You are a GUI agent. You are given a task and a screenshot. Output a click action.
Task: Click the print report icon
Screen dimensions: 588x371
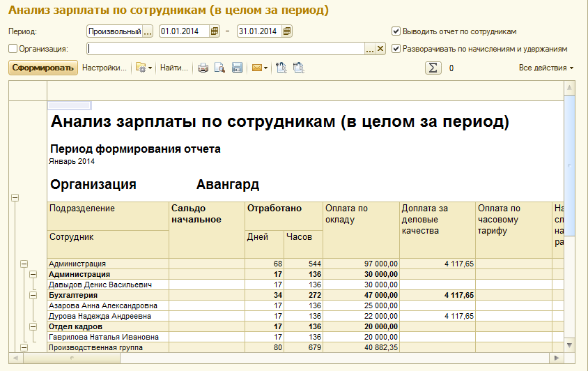pyautogui.click(x=203, y=68)
